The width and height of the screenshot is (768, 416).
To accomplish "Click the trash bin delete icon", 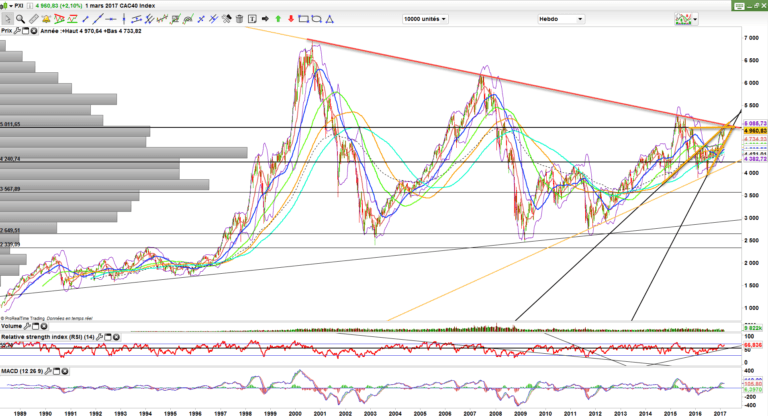I will tap(240, 18).
